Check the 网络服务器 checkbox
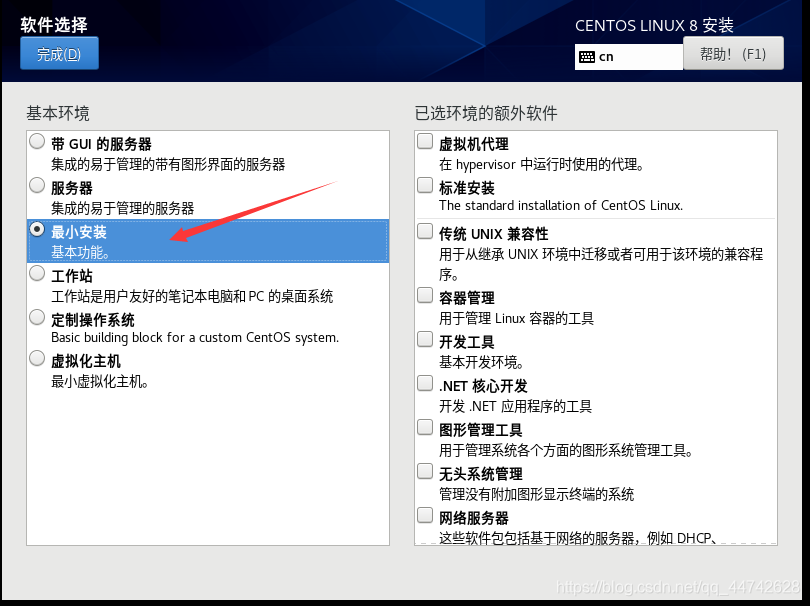The width and height of the screenshot is (810, 606). [x=425, y=515]
